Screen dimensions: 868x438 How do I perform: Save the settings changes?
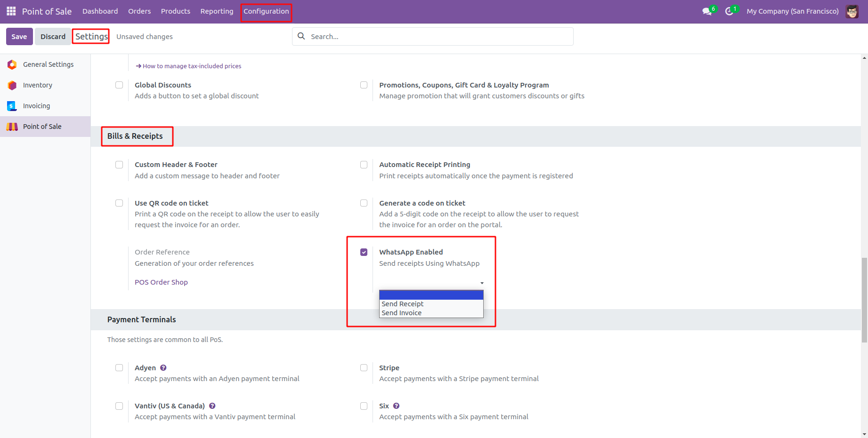coord(19,37)
